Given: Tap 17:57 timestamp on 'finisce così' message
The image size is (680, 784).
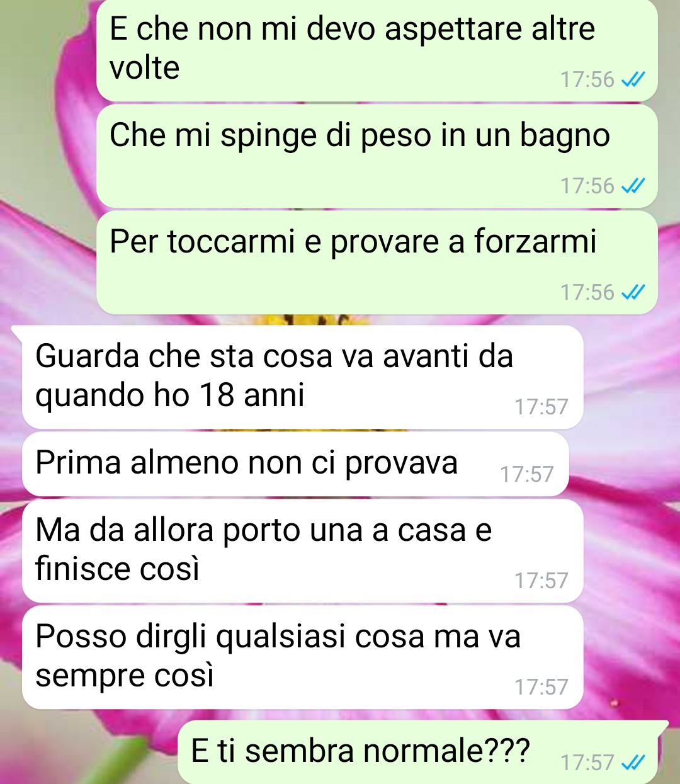Looking at the screenshot, I should [x=541, y=581].
